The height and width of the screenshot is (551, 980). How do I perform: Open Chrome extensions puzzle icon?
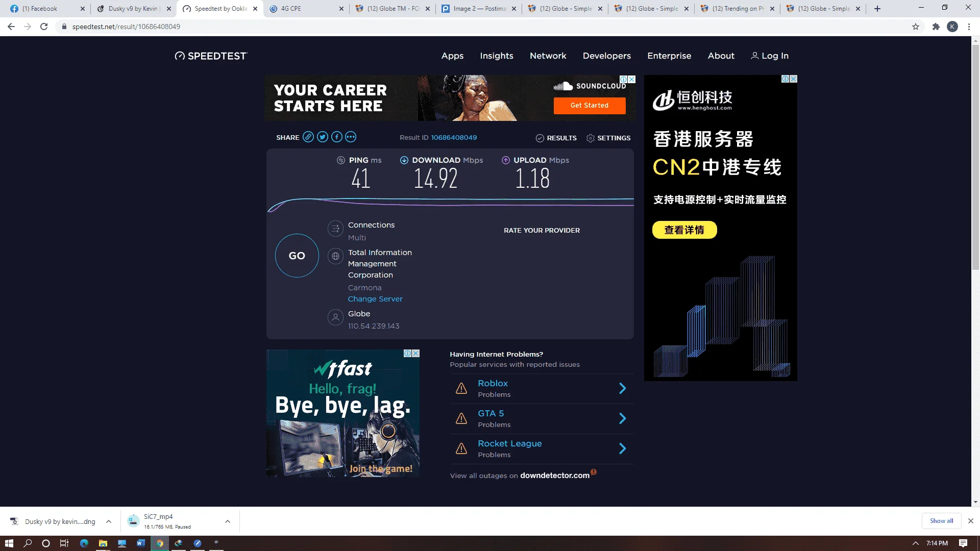(936, 27)
